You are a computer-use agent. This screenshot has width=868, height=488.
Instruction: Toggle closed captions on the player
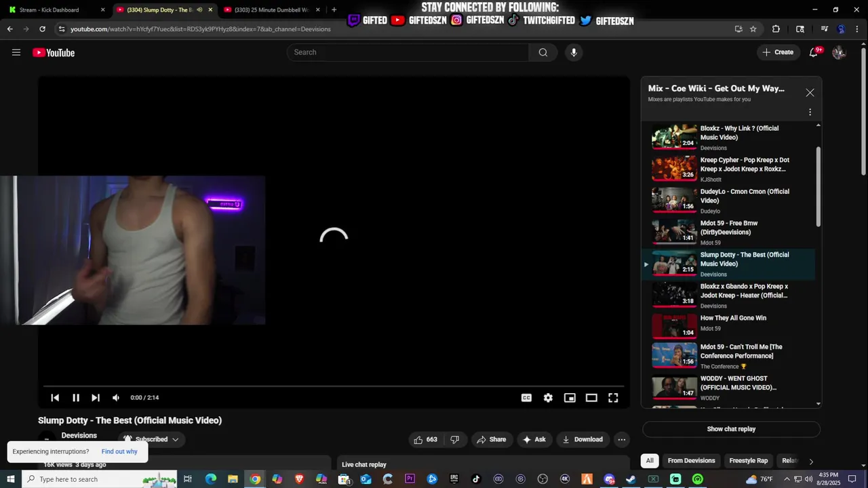coord(526,398)
